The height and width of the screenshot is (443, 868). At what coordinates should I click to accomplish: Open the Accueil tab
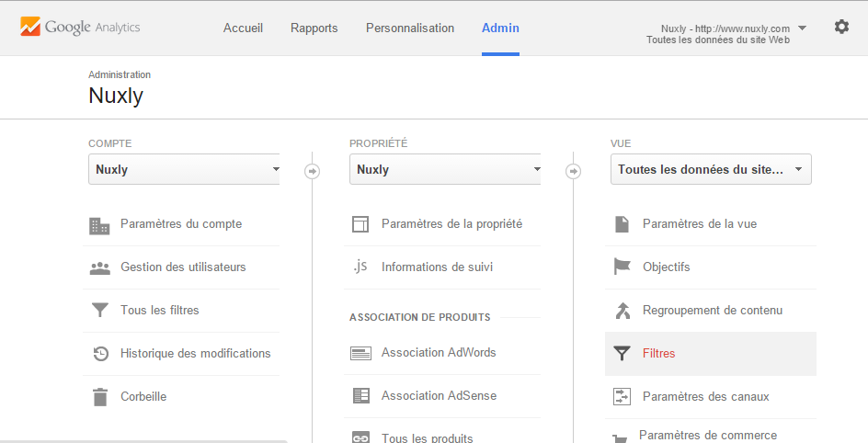pos(243,28)
